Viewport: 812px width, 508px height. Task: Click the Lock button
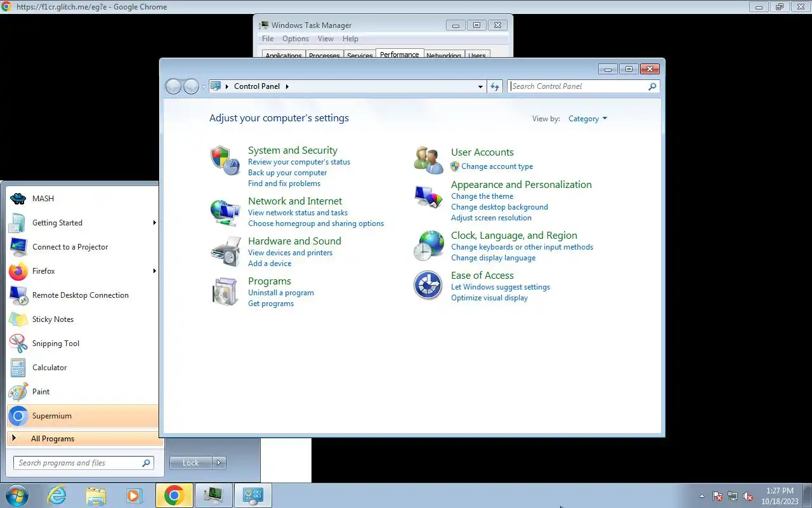point(191,463)
